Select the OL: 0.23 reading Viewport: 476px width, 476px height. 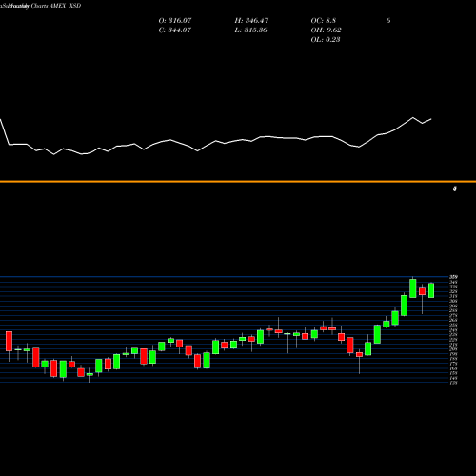pos(326,40)
